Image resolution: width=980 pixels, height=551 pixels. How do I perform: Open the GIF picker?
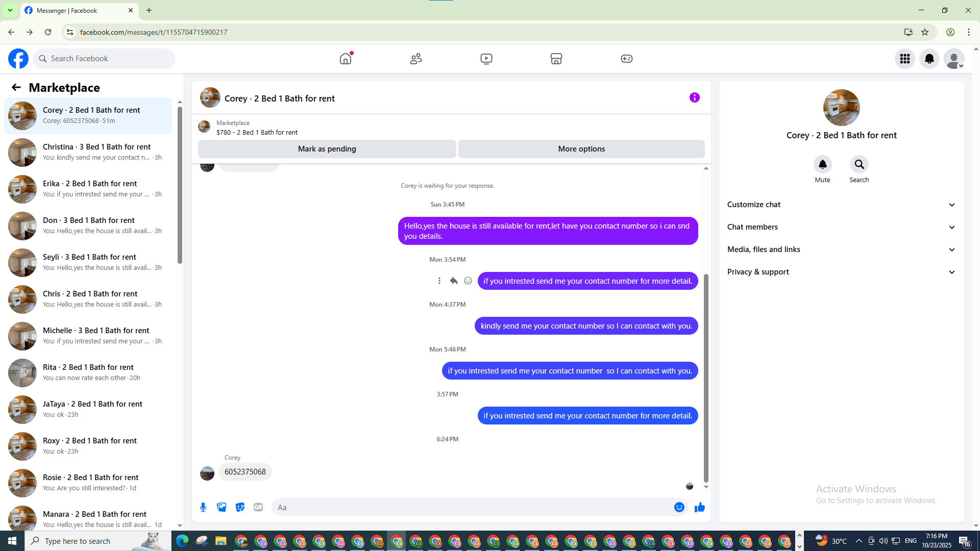258,507
